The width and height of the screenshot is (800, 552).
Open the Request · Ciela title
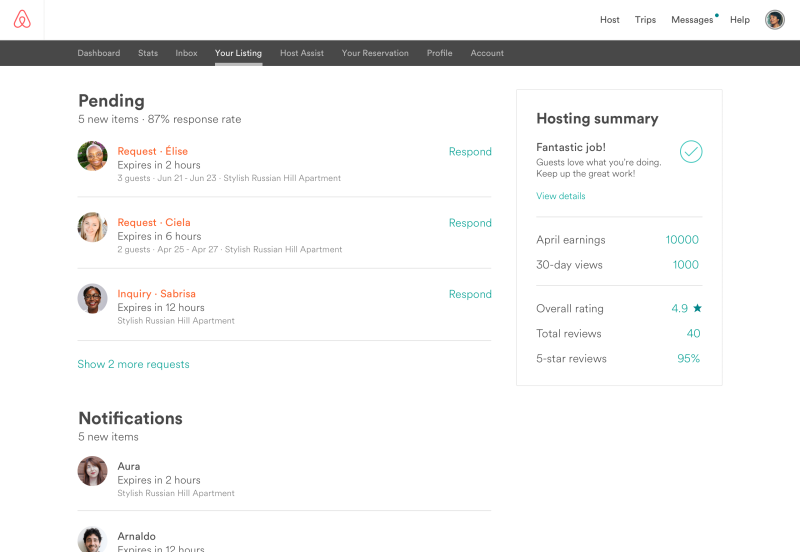(154, 222)
